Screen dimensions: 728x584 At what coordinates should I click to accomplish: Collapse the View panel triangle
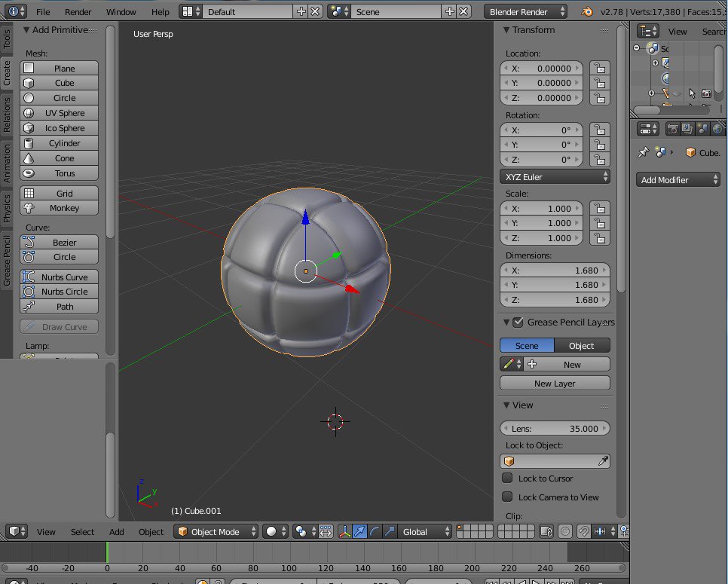pyautogui.click(x=506, y=405)
